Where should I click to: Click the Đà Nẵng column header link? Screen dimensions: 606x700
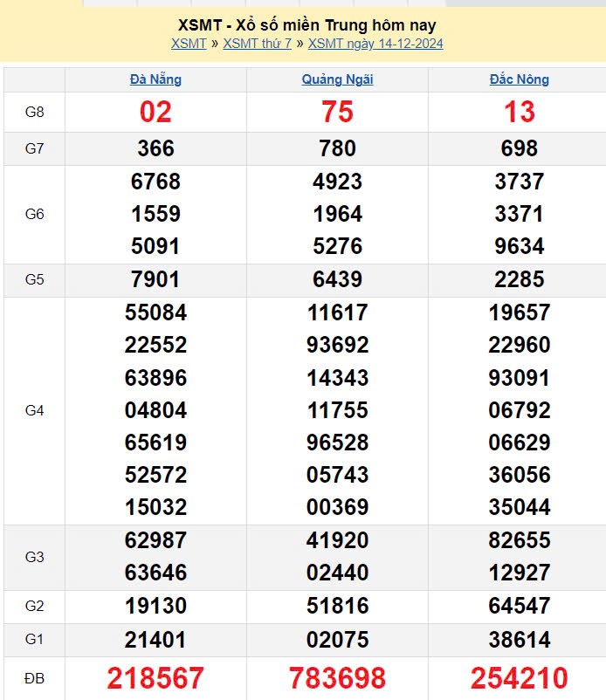pyautogui.click(x=155, y=79)
